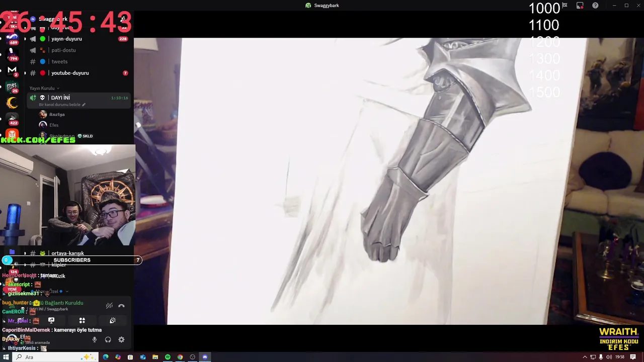The width and height of the screenshot is (644, 362).
Task: Collapse the Yayın Kurulu category
Action: tap(44, 88)
